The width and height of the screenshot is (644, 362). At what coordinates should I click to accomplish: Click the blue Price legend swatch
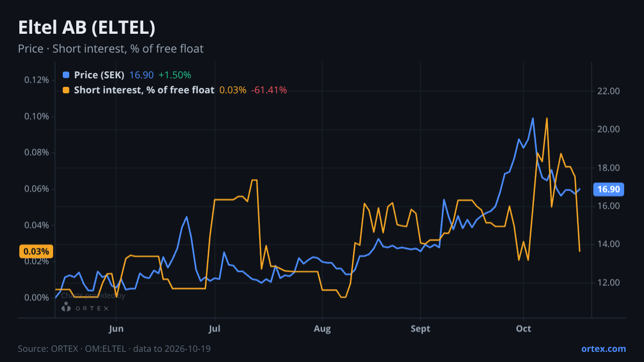click(x=66, y=75)
